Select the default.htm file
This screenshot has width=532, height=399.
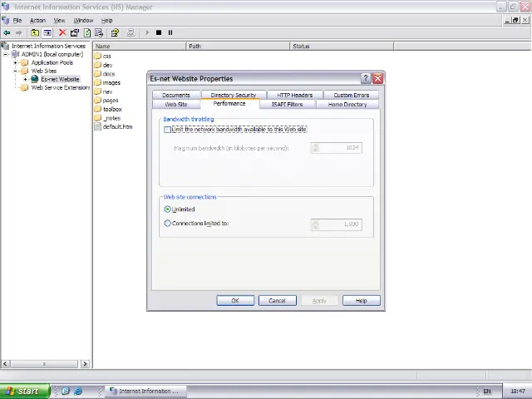(x=113, y=126)
